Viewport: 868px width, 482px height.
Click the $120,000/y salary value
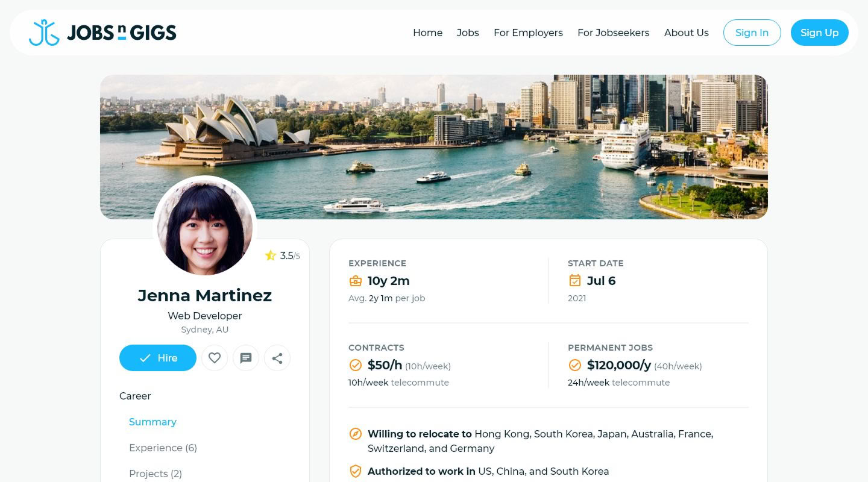(x=619, y=365)
